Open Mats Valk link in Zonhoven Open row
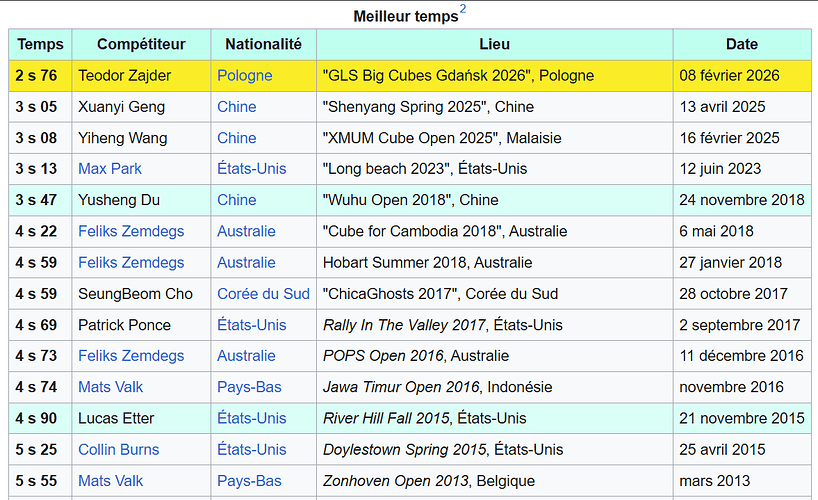This screenshot has width=818, height=500. click(110, 481)
